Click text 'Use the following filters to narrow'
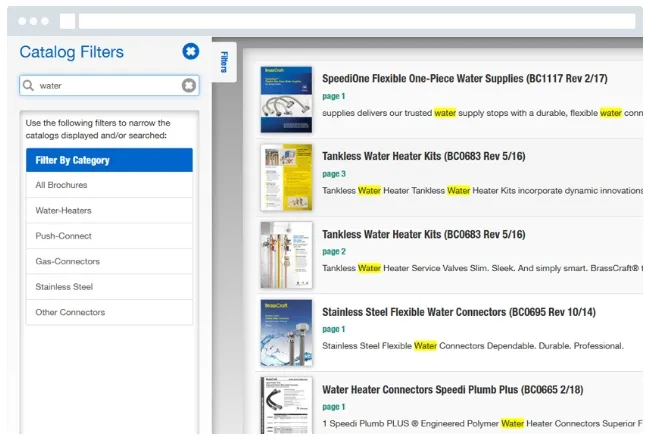 coord(91,123)
